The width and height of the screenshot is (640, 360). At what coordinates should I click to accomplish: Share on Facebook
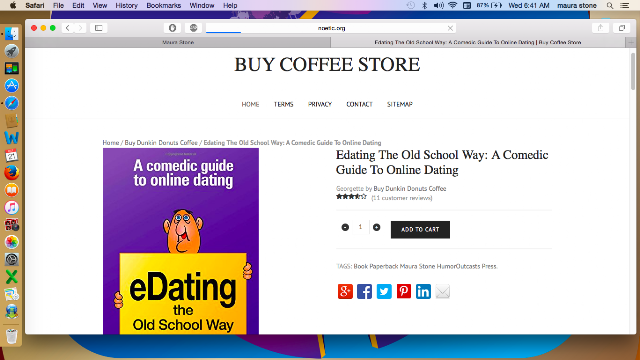tap(364, 291)
